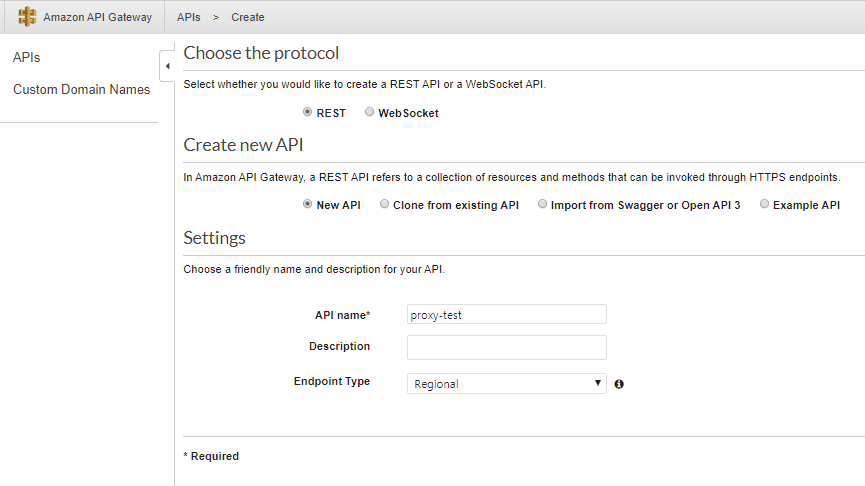Click the 'Endpoint Type' label
This screenshot has width=865, height=486.
click(x=332, y=381)
